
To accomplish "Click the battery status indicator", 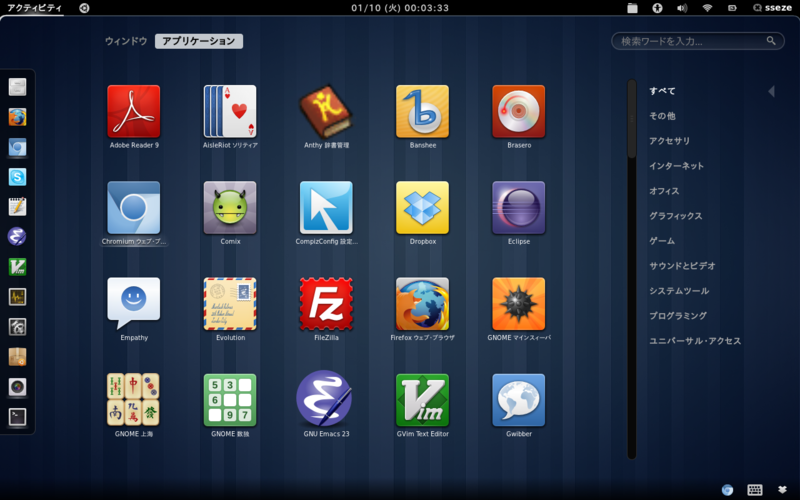I will click(x=732, y=8).
